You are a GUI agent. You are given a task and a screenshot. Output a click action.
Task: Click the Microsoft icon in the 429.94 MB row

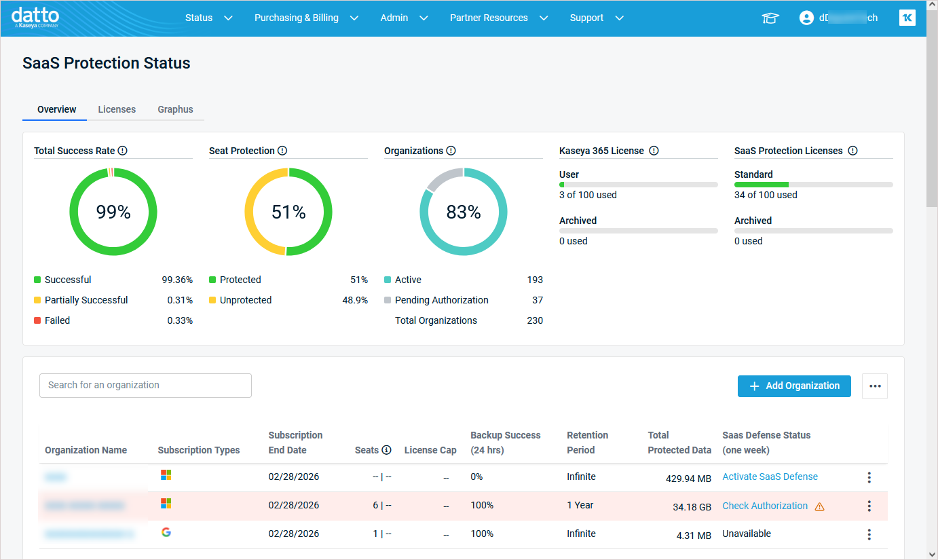coord(166,475)
